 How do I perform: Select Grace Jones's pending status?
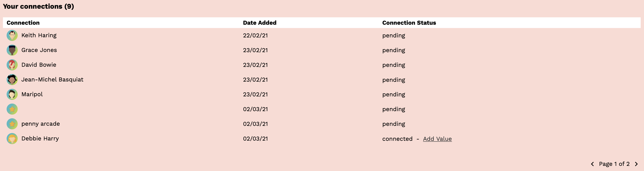pyautogui.click(x=393, y=50)
